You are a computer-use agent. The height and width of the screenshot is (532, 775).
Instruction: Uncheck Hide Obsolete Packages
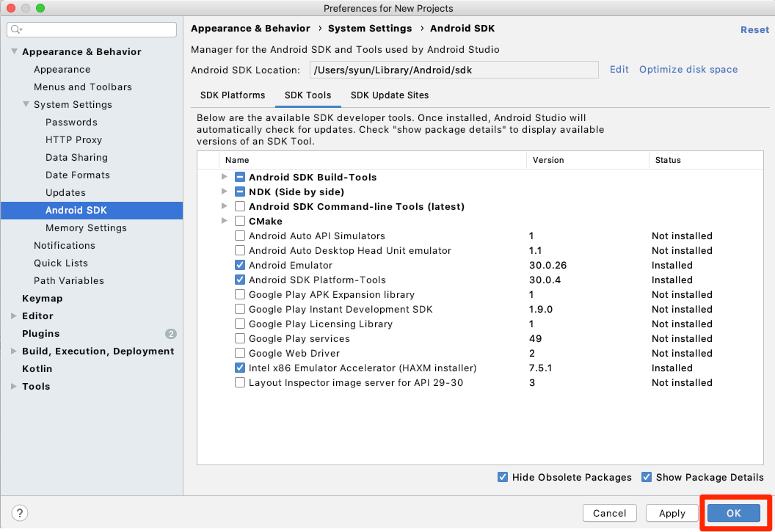pyautogui.click(x=503, y=477)
